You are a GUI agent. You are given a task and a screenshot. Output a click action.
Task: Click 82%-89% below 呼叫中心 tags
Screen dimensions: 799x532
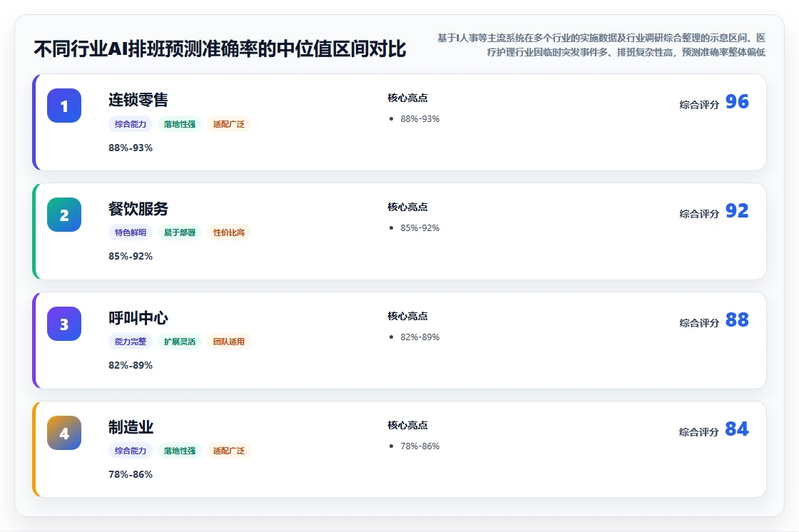click(x=131, y=365)
